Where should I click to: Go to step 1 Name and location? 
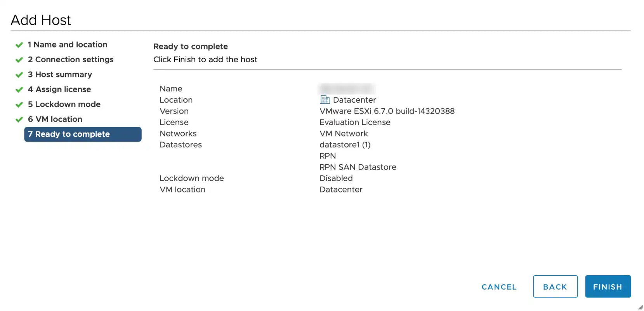tap(68, 45)
